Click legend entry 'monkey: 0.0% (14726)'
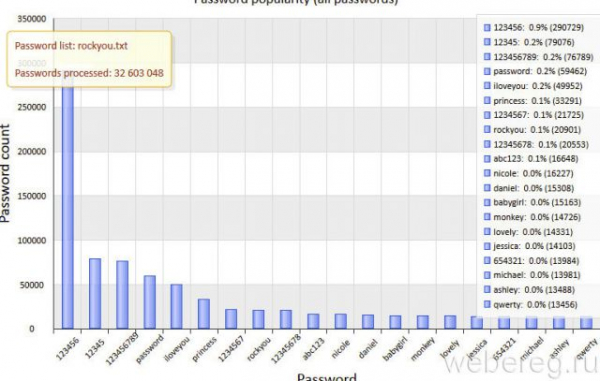This screenshot has height=381, width=600. (x=532, y=217)
